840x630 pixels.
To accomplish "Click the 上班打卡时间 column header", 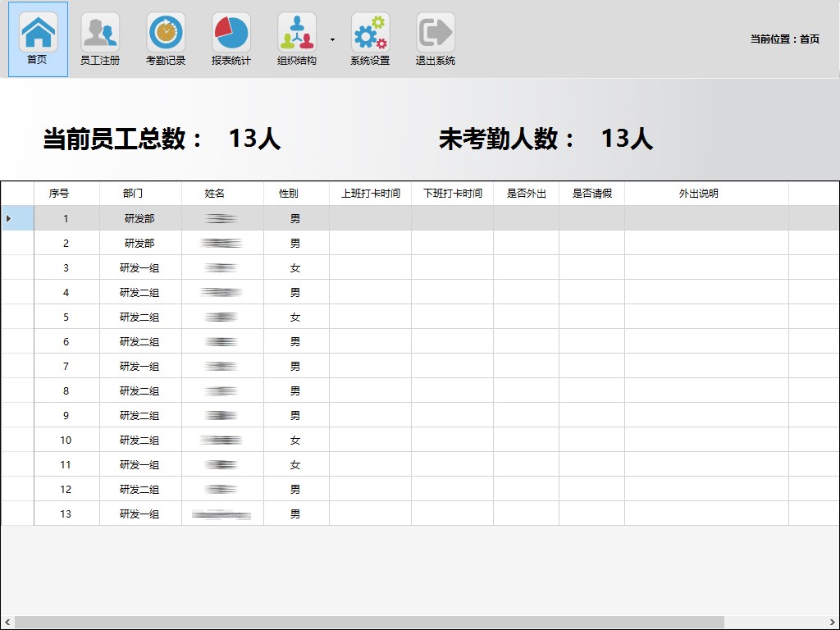I will 371,194.
